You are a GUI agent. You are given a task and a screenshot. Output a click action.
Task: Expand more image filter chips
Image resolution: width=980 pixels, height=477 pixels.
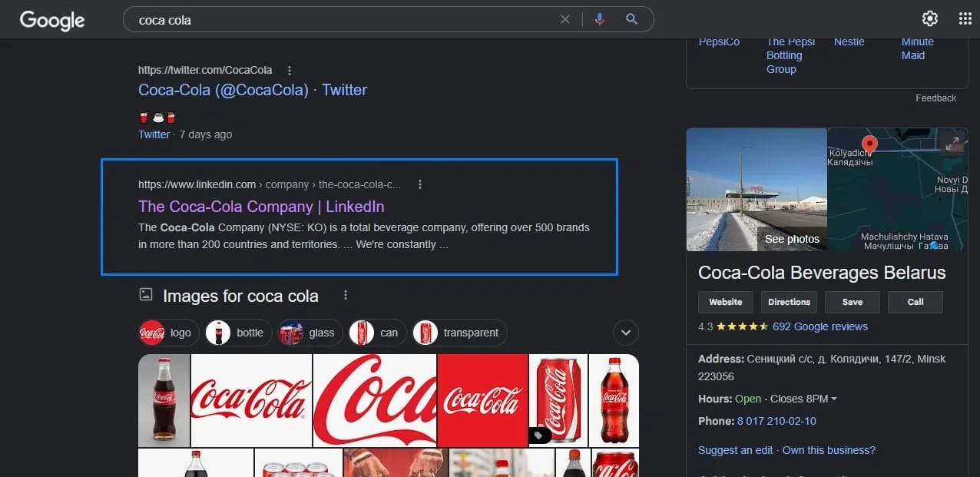626,333
